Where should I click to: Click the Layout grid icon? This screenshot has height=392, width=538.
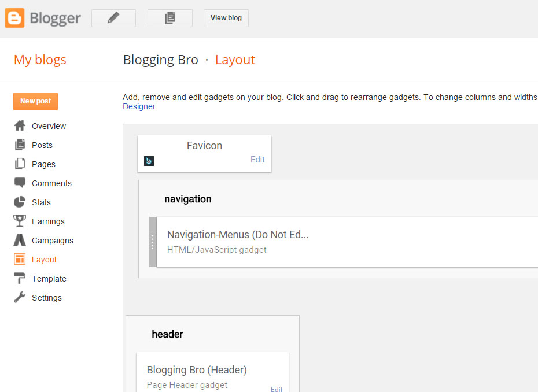pos(20,259)
